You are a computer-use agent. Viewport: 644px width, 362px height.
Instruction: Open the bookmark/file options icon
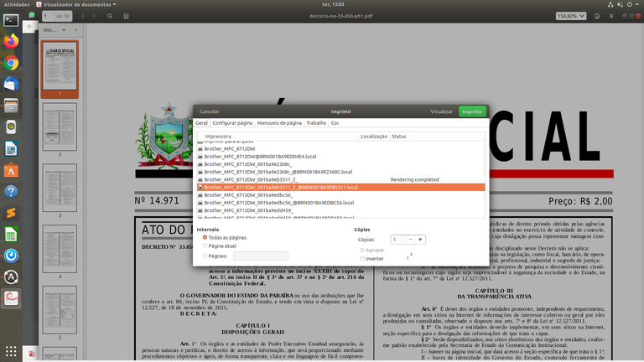[597, 16]
